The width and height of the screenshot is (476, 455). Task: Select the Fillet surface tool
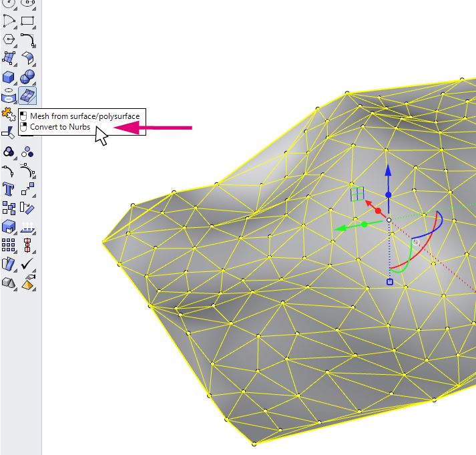pos(27,58)
